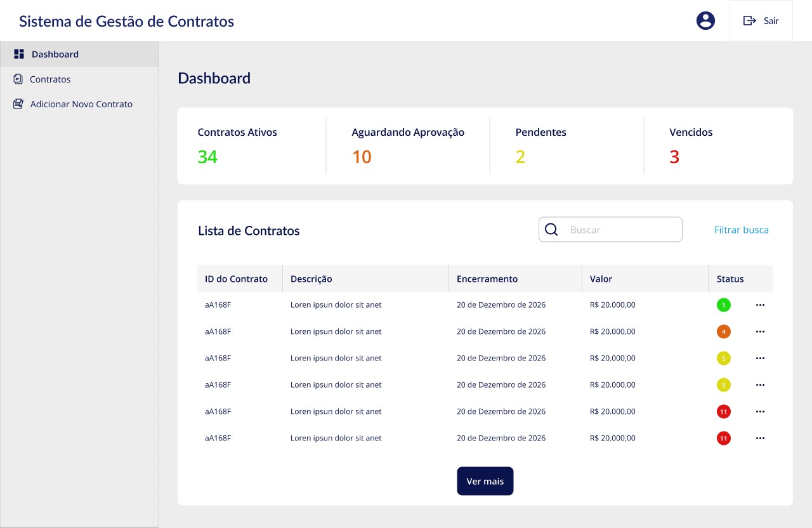Open the three-dot menu of first contract row

[760, 305]
